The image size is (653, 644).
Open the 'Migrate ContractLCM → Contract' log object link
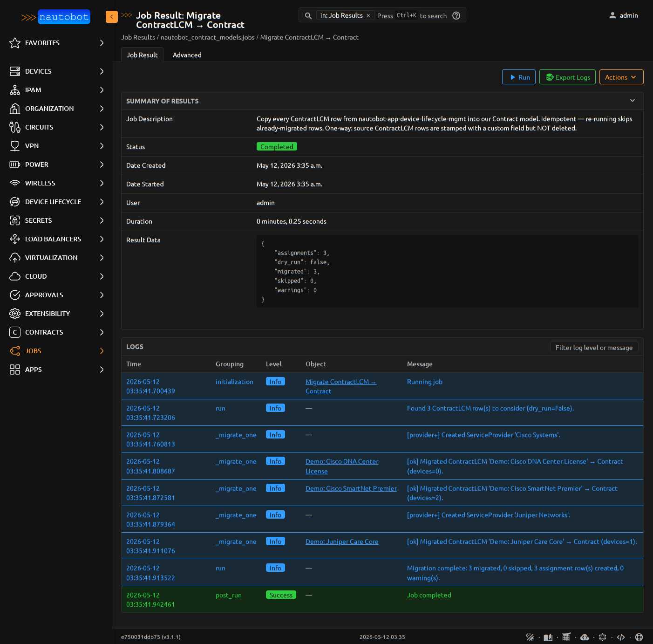[341, 386]
